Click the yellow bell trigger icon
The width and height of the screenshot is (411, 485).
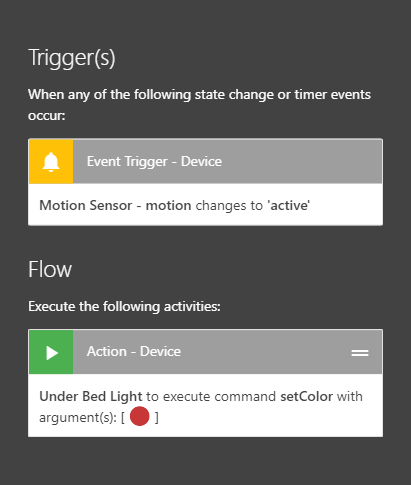(51, 161)
